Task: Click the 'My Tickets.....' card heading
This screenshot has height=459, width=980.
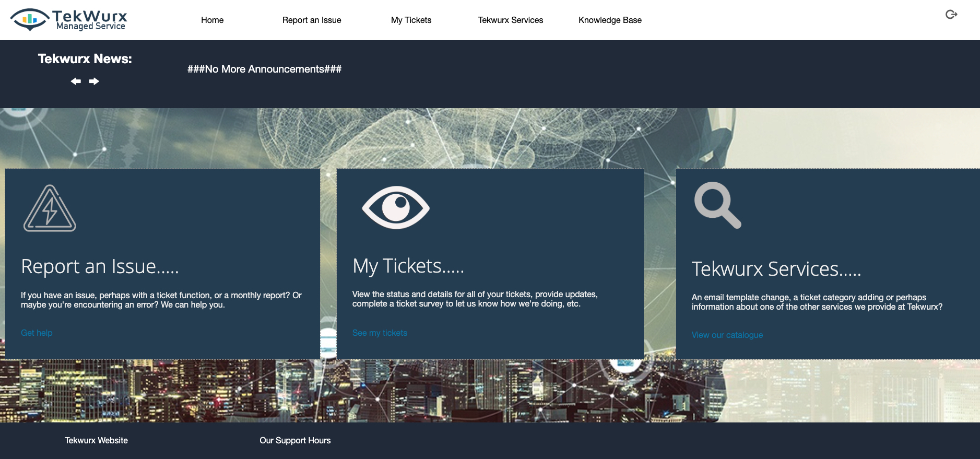Action: point(408,266)
